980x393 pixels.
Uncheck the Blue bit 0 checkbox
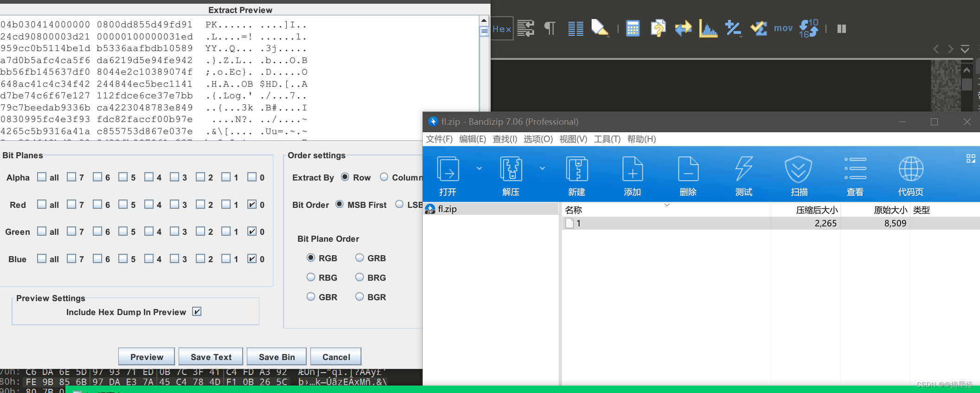252,258
